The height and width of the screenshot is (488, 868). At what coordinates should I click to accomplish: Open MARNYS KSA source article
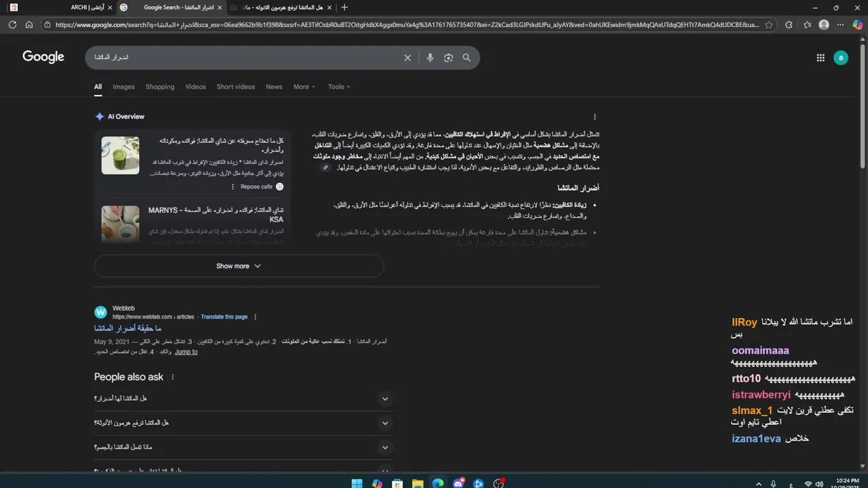pyautogui.click(x=216, y=215)
